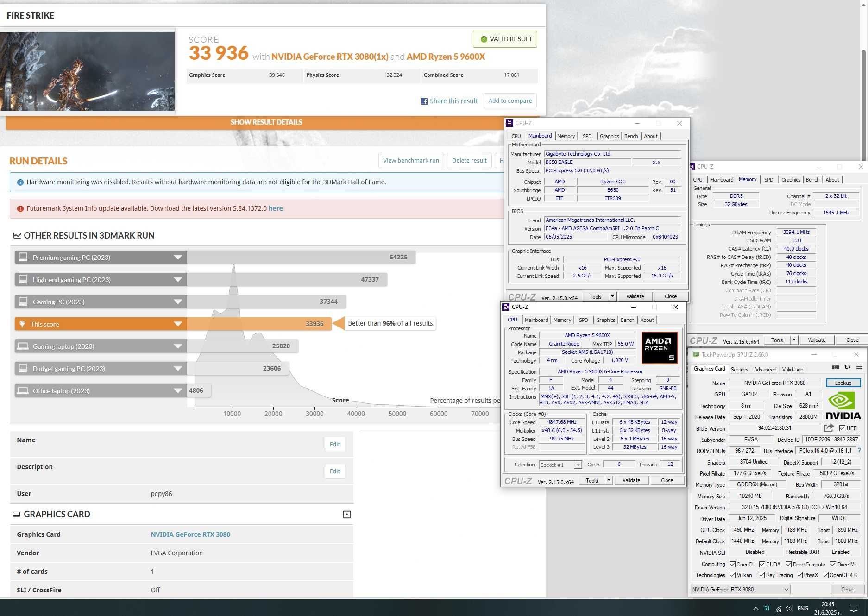Click the laptop icon on Gaming laptop row
Screen dimensions: 868x616
(x=23, y=346)
